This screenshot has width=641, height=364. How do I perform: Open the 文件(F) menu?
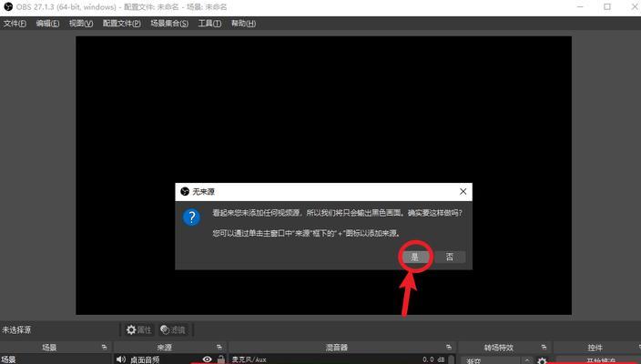pyautogui.click(x=15, y=24)
